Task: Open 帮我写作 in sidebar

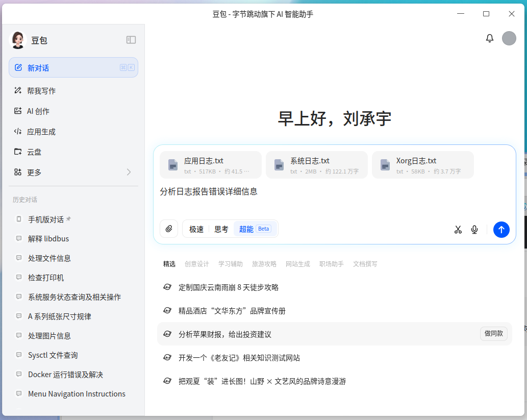Action: (73, 91)
